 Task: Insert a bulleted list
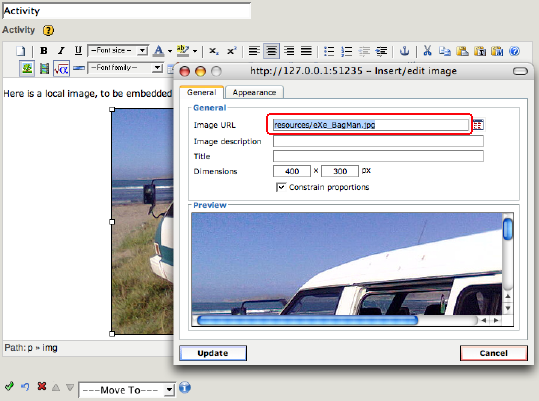[x=329, y=51]
